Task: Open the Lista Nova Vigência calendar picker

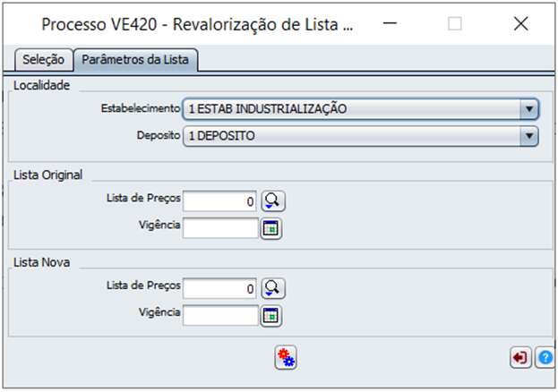Action: tap(271, 316)
